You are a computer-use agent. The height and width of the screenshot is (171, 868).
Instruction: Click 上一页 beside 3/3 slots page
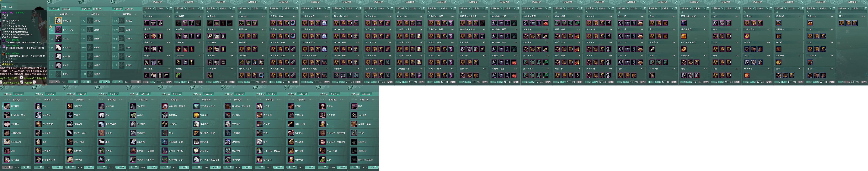(x=117, y=82)
